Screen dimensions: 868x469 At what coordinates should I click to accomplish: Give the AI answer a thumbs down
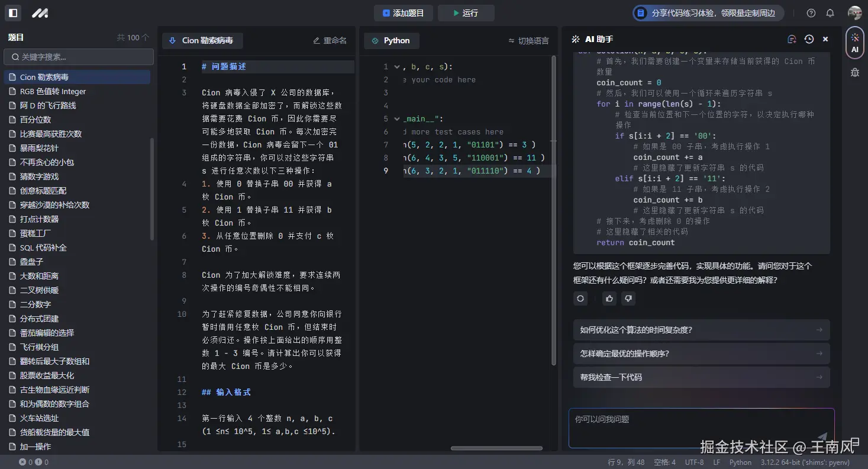coord(628,298)
